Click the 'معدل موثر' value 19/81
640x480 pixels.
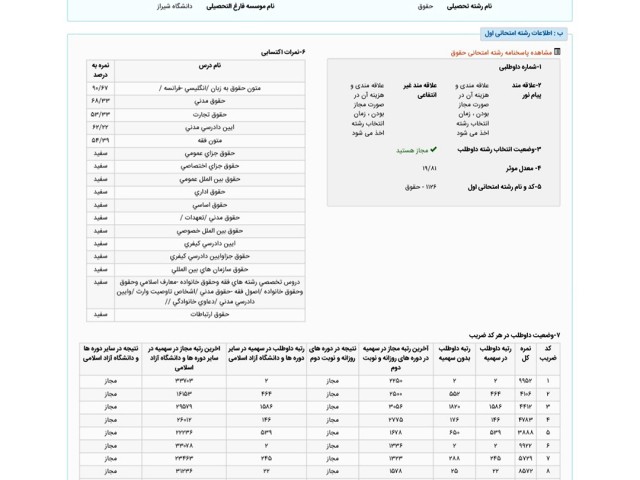click(x=430, y=168)
